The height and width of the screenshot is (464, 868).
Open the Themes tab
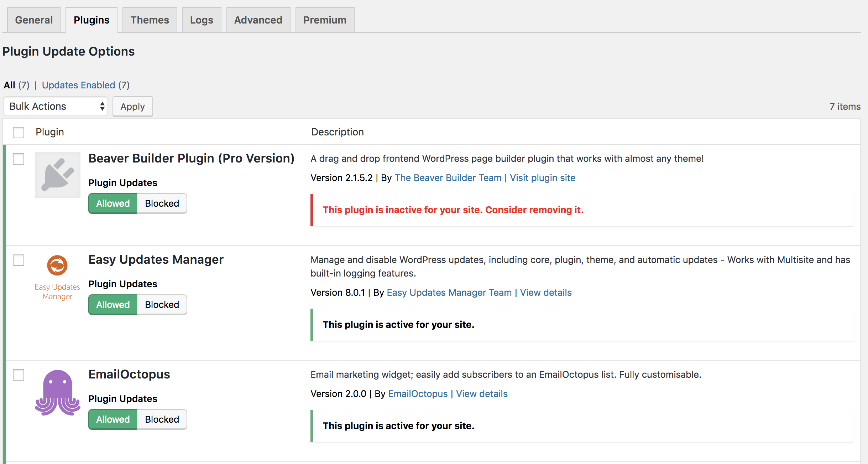[x=150, y=20]
